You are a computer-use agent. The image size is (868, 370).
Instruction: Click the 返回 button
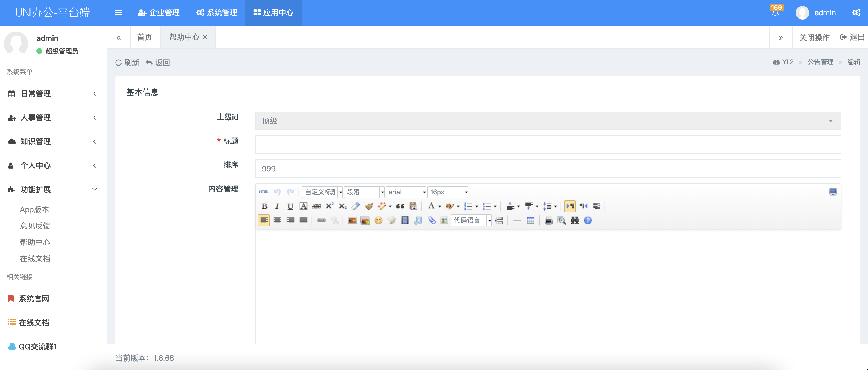pos(158,63)
